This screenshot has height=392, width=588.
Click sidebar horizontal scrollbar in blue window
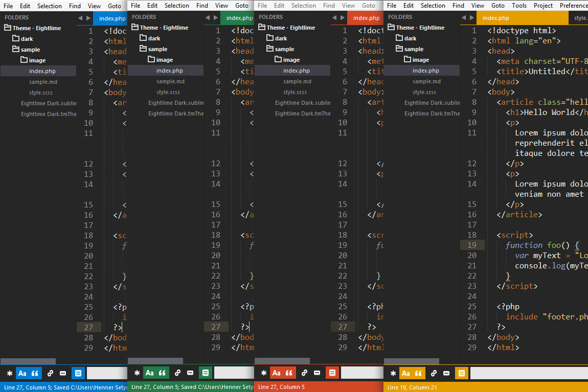[28, 362]
